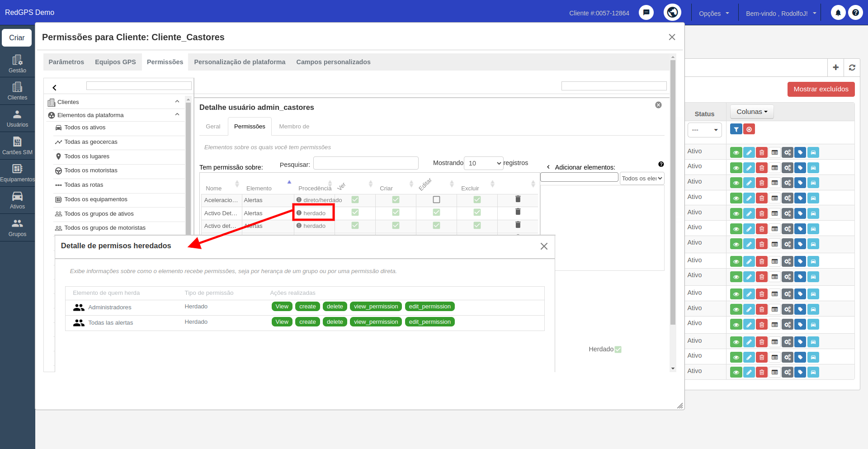The height and width of the screenshot is (449, 868).
Task: Toggle the Herdado checkbox
Action: 618,350
